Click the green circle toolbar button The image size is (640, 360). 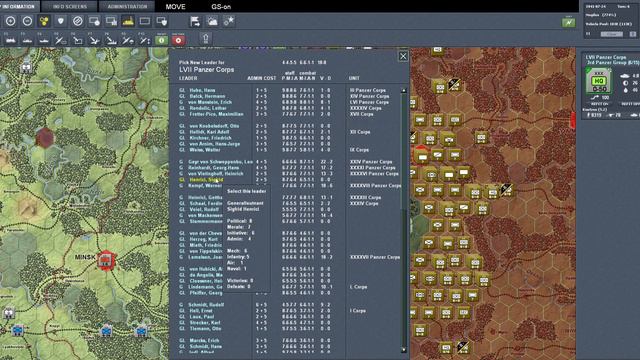162,40
